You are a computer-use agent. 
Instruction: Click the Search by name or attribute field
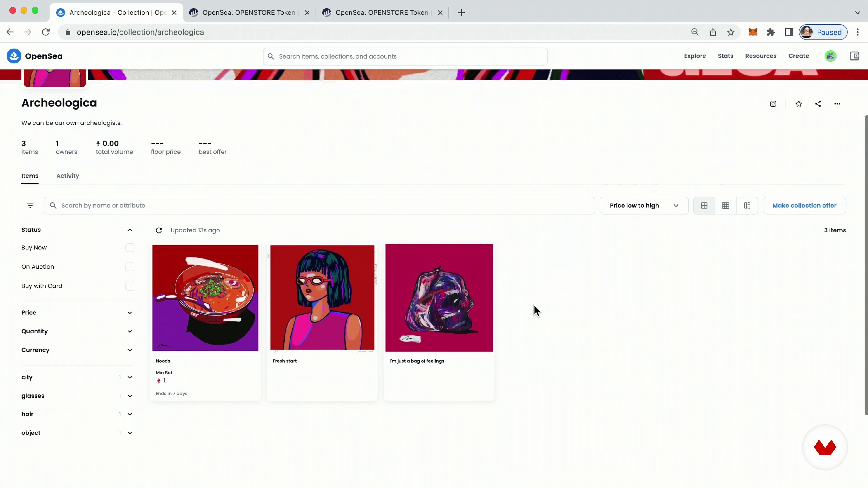point(319,205)
